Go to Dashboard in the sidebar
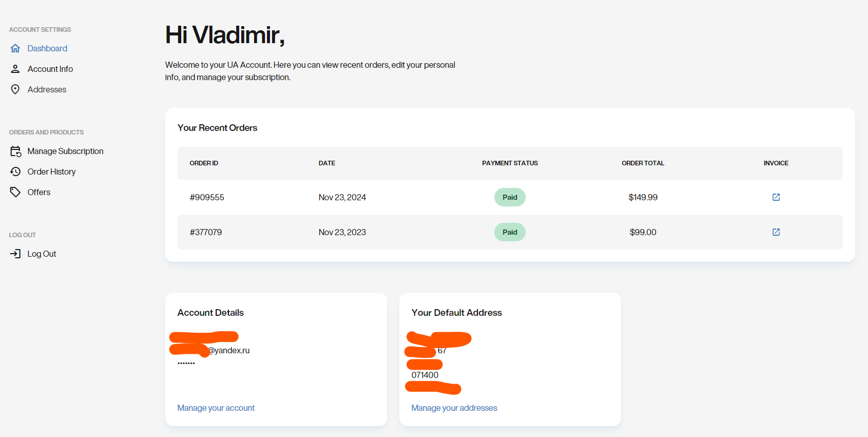The width and height of the screenshot is (868, 437). pyautogui.click(x=47, y=48)
